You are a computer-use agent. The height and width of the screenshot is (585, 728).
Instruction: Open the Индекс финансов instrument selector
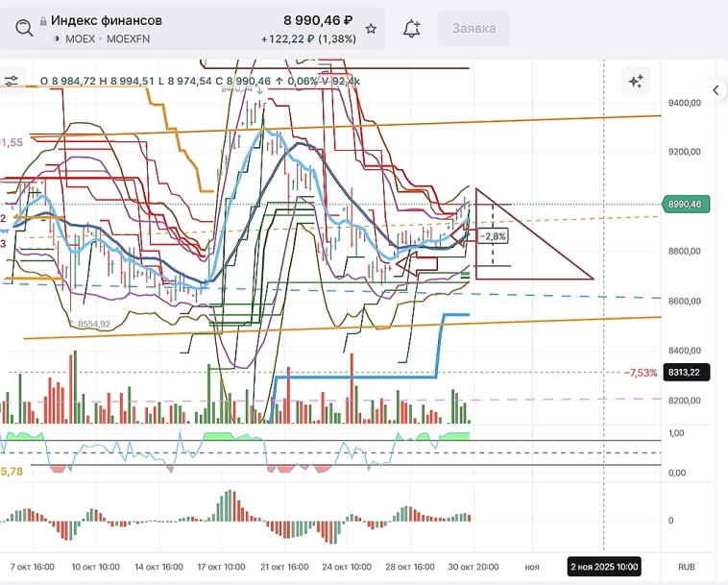106,20
